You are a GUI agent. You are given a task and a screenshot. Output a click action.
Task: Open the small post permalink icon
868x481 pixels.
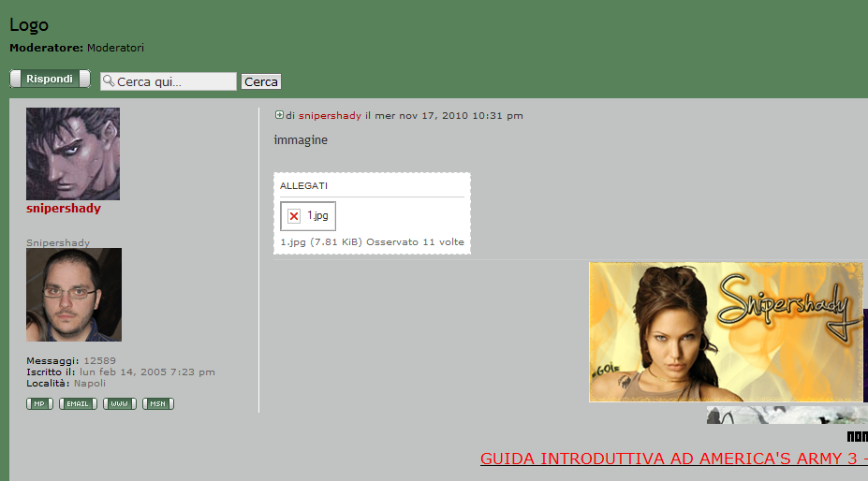(x=279, y=115)
